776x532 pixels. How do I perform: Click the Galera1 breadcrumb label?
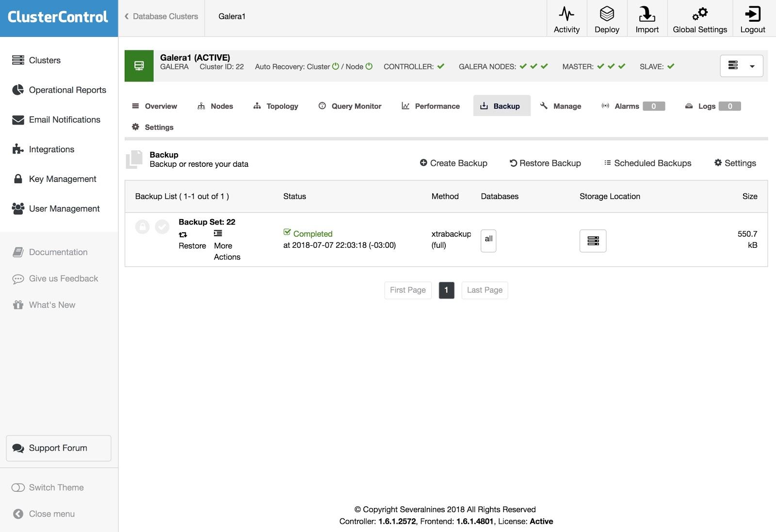(x=232, y=16)
